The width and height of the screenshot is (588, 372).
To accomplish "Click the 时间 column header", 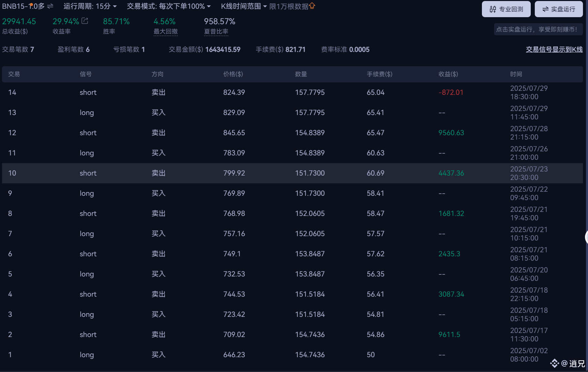I will [516, 74].
